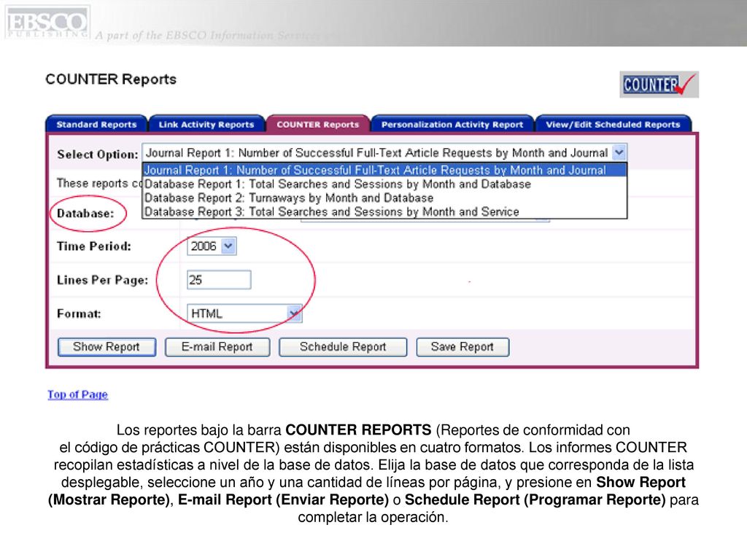747x560 pixels.
Task: Open the Format HTML dropdown
Action: [244, 314]
